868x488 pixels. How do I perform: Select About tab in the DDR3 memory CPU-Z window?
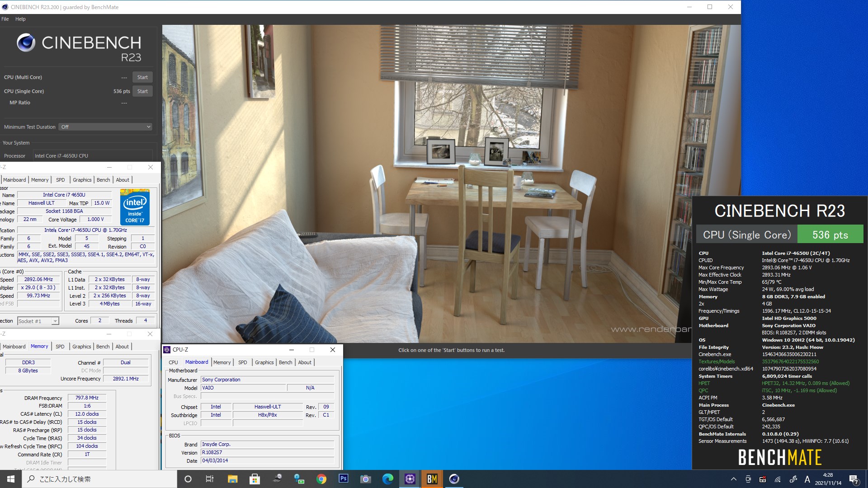click(x=122, y=347)
